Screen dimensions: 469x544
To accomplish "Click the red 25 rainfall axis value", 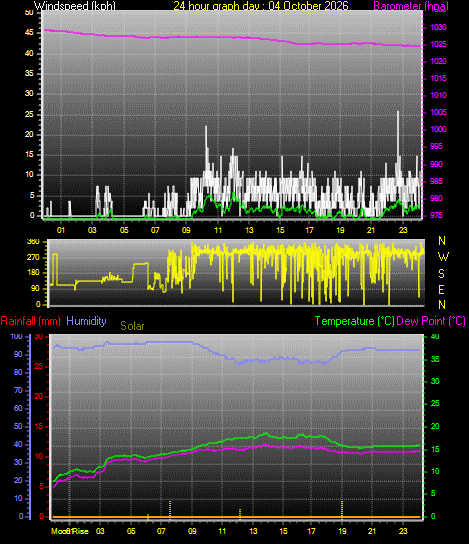I will [x=39, y=367].
